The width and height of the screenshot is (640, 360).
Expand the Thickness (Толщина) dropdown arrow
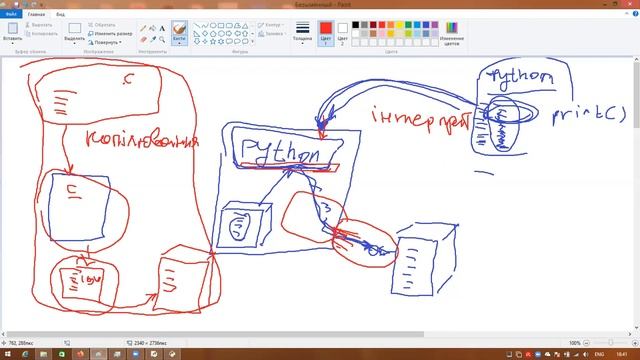click(x=302, y=43)
